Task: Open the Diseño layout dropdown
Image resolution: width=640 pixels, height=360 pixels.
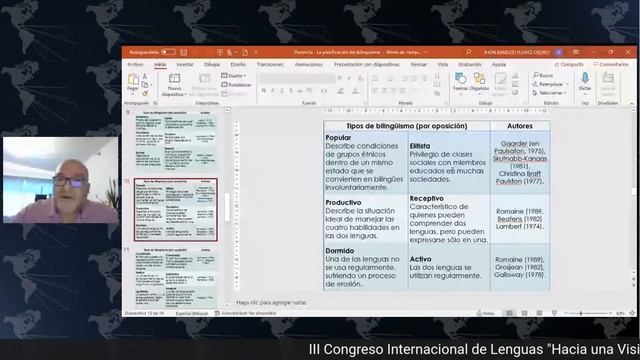Action: pyautogui.click(x=233, y=76)
